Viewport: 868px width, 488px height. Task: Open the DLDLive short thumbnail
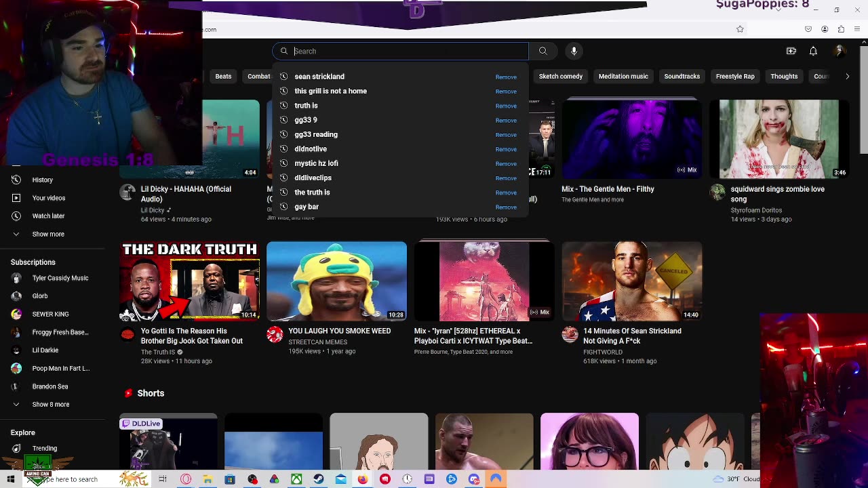pos(168,441)
